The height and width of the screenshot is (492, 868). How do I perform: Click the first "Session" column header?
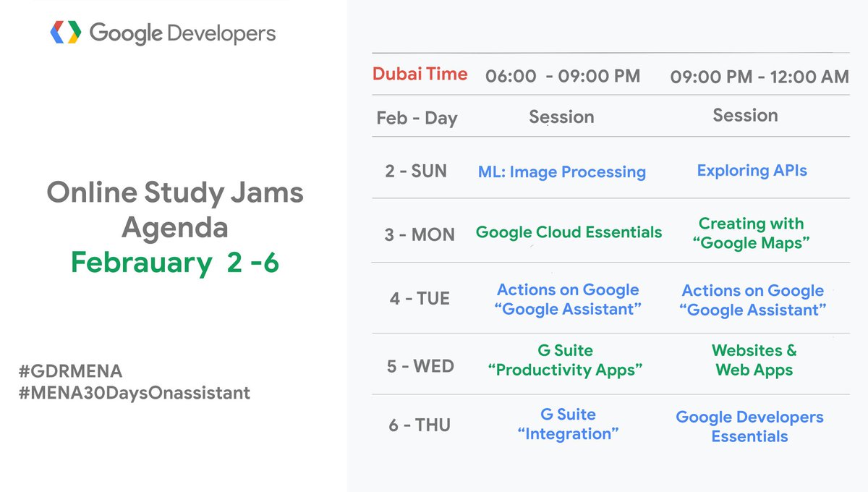[x=561, y=116]
